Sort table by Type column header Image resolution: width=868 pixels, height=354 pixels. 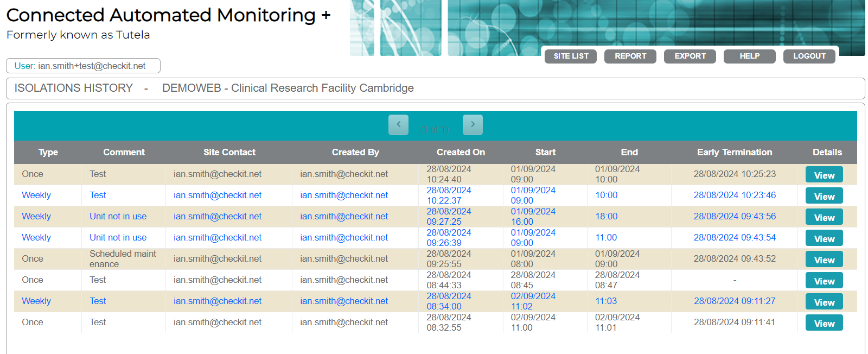click(x=48, y=153)
